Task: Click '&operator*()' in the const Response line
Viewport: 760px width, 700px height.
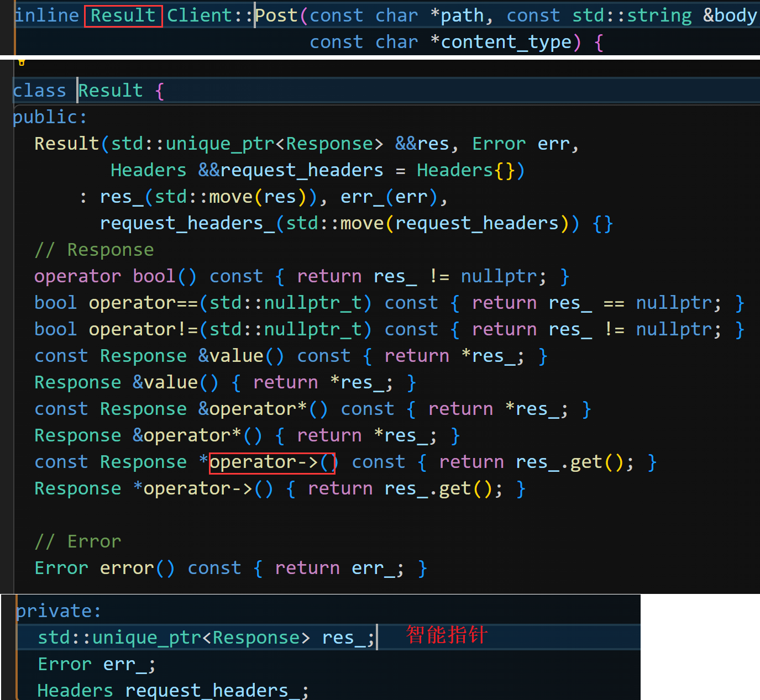Action: [x=263, y=409]
